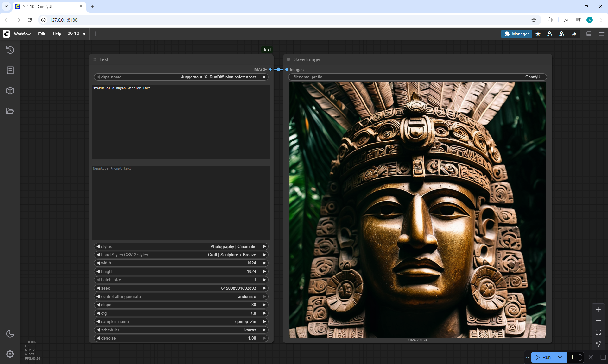Viewport: 608px width, 364px height.
Task: Toggle bottom panel icon in top bar
Action: (589, 34)
